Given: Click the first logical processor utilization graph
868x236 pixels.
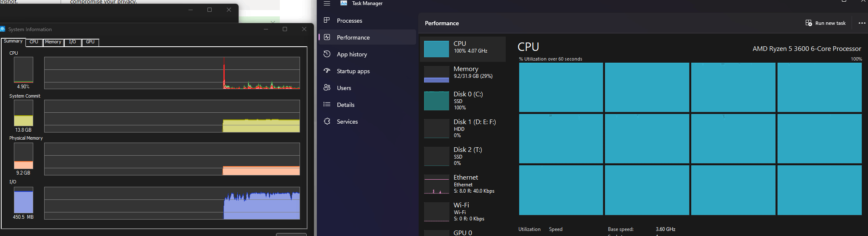Looking at the screenshot, I should (561, 87).
